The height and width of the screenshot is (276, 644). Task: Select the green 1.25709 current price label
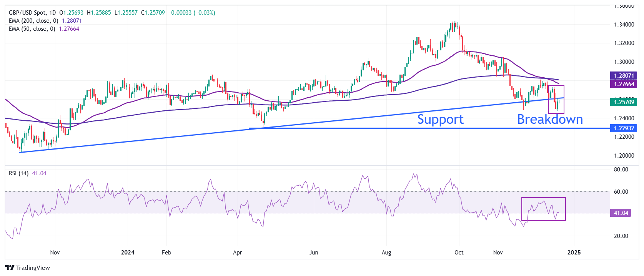(x=623, y=102)
